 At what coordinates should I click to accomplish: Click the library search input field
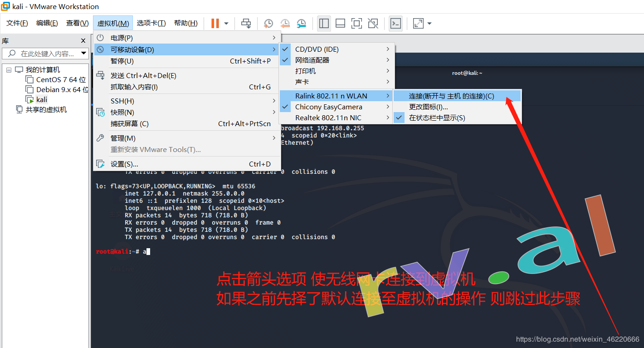pyautogui.click(x=44, y=54)
